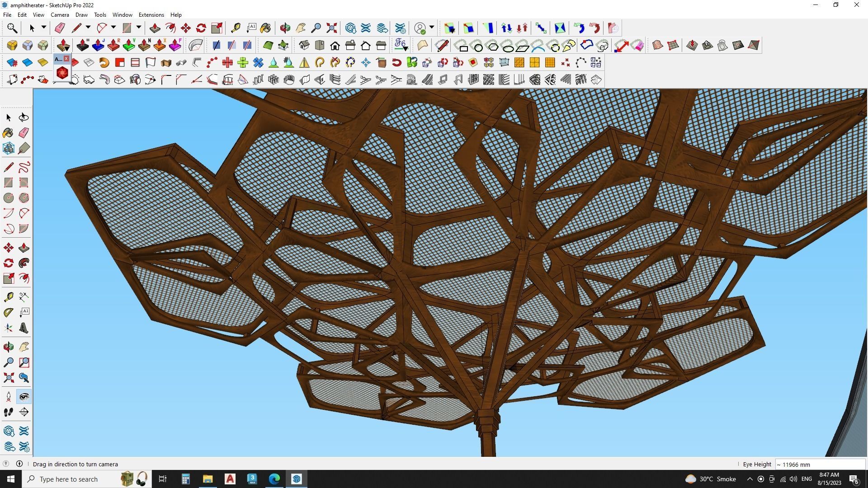The height and width of the screenshot is (488, 868).
Task: Activate the Walk footprints tool
Action: click(8, 412)
